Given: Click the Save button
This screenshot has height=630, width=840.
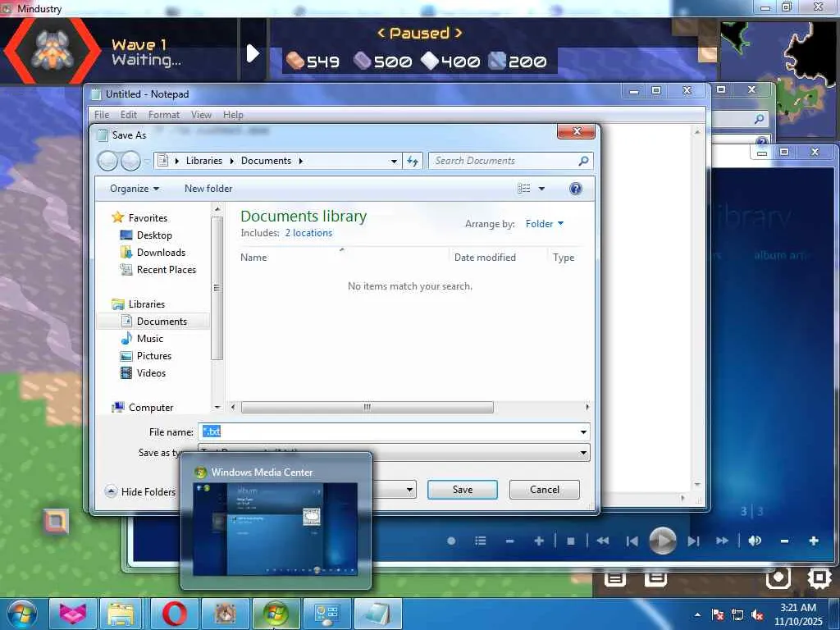Looking at the screenshot, I should [463, 490].
